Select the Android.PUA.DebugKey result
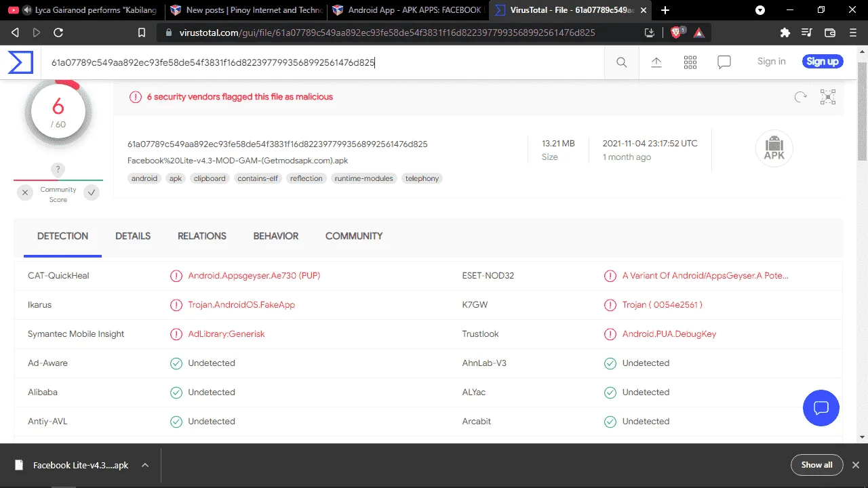The width and height of the screenshot is (868, 488). coord(669,334)
